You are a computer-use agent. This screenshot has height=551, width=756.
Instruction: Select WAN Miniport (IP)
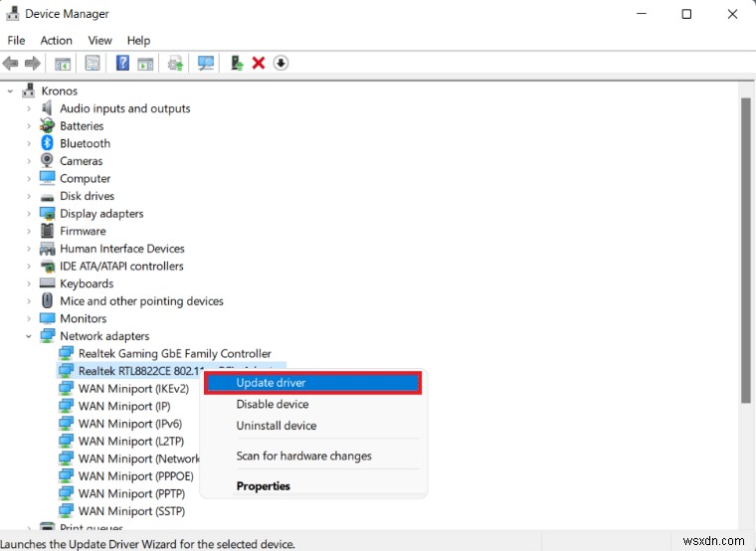click(x=124, y=406)
